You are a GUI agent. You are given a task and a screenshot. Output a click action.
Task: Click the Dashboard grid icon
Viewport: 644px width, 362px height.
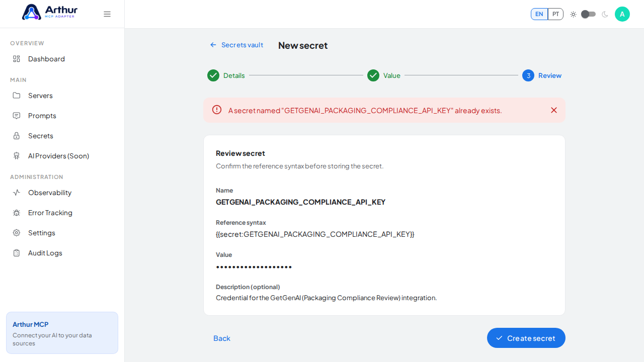17,59
